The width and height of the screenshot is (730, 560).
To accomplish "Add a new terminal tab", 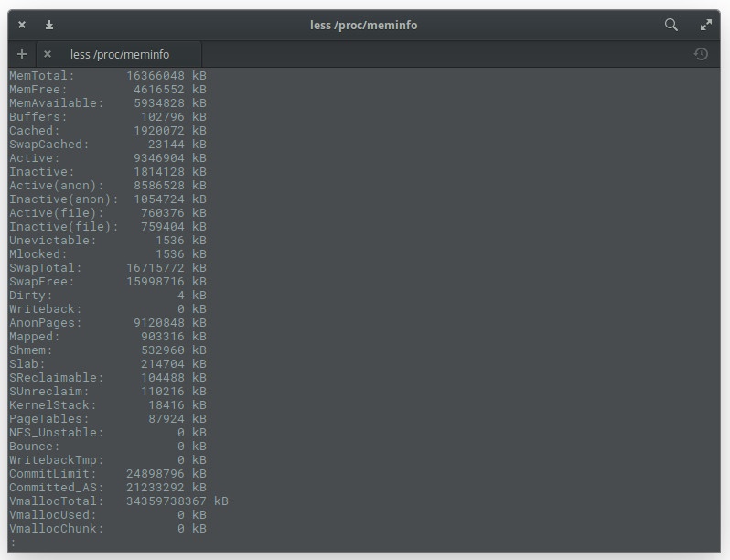I will 22,54.
